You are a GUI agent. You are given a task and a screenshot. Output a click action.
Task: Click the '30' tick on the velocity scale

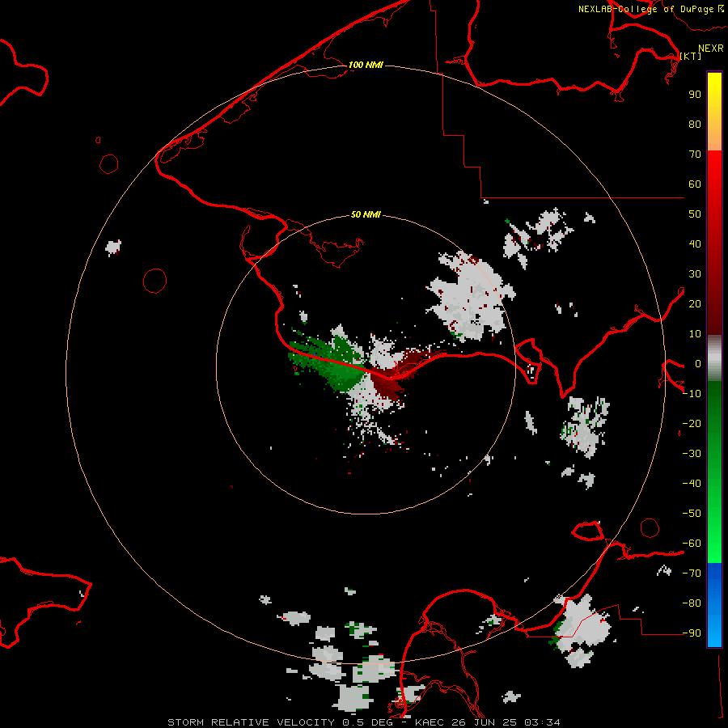tap(695, 274)
